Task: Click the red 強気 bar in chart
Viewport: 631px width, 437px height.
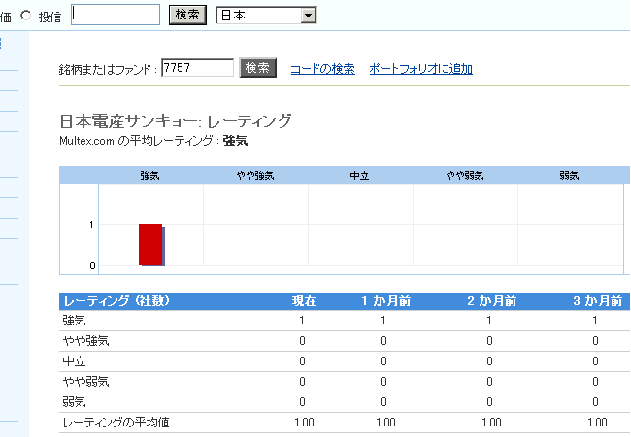Action: (x=151, y=245)
